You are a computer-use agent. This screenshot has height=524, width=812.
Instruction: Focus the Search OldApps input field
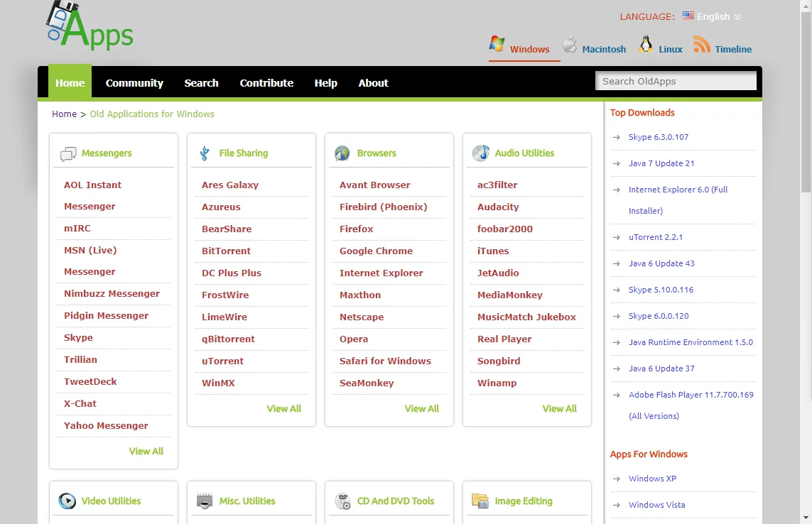pyautogui.click(x=676, y=81)
